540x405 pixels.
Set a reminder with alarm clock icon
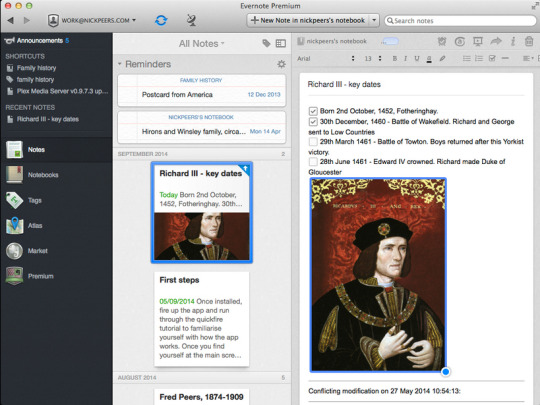click(442, 41)
